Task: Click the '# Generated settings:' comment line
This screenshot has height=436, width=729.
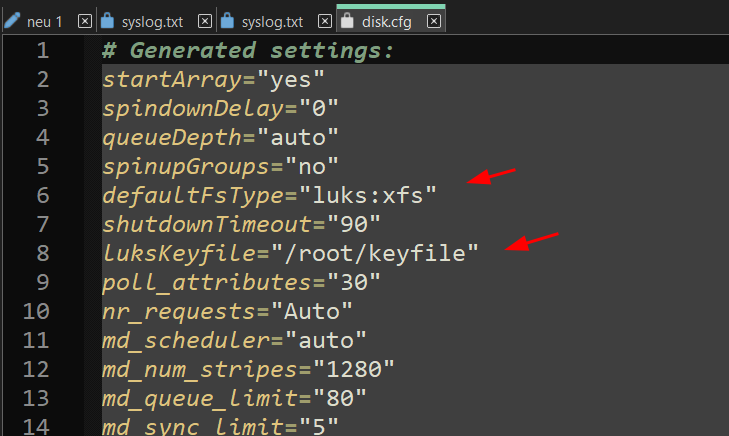Action: point(248,50)
